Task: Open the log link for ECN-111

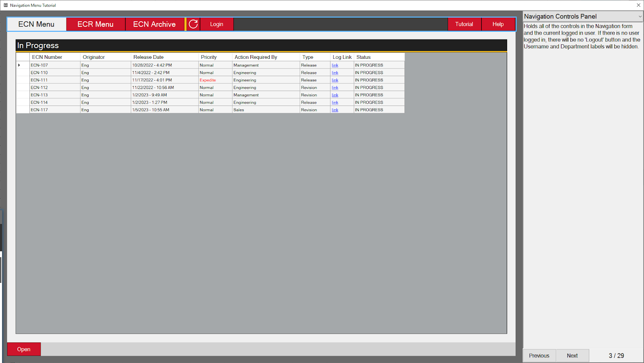Action: click(335, 80)
